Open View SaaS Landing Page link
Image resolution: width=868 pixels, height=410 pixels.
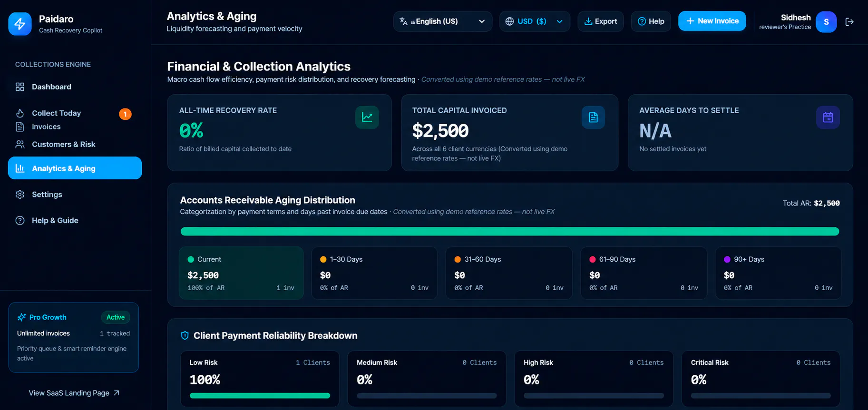[x=74, y=393]
